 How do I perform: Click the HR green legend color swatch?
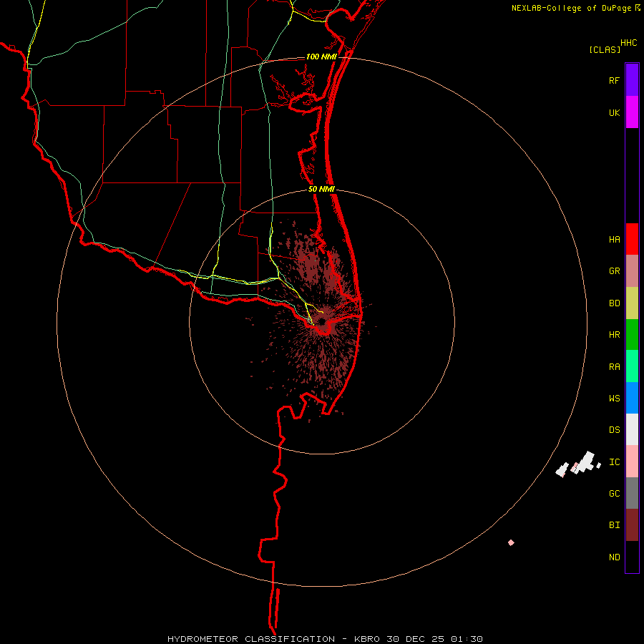click(x=632, y=335)
